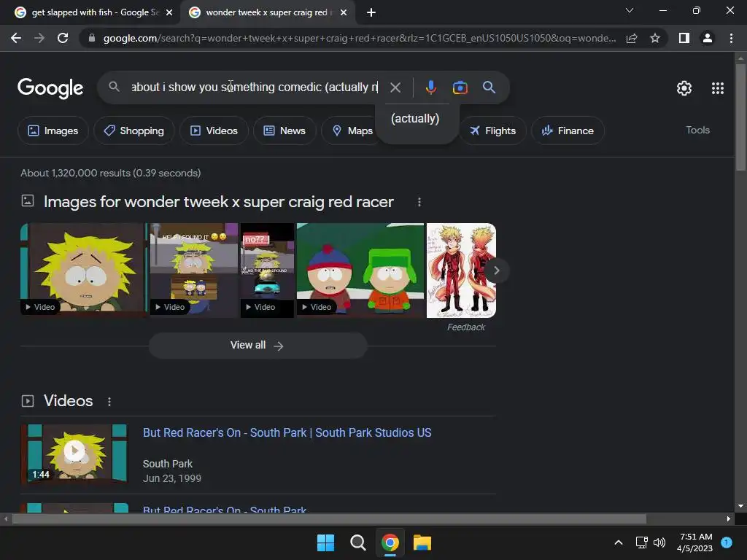Open the notification badge in tray

(x=727, y=542)
